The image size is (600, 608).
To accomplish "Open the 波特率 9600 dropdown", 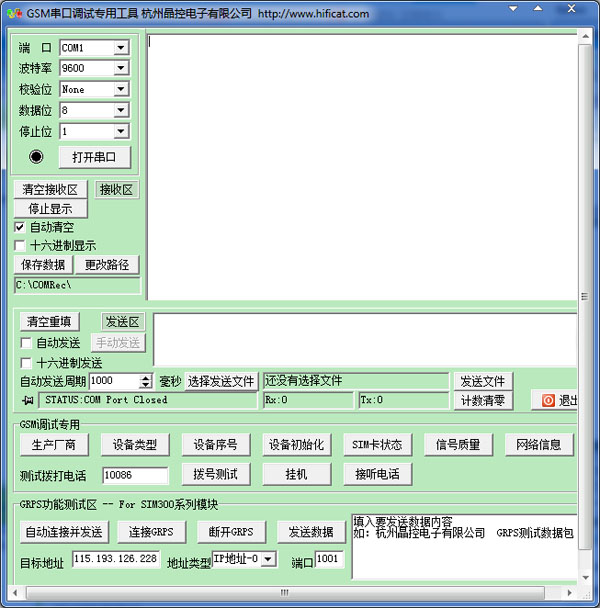I will tap(121, 68).
